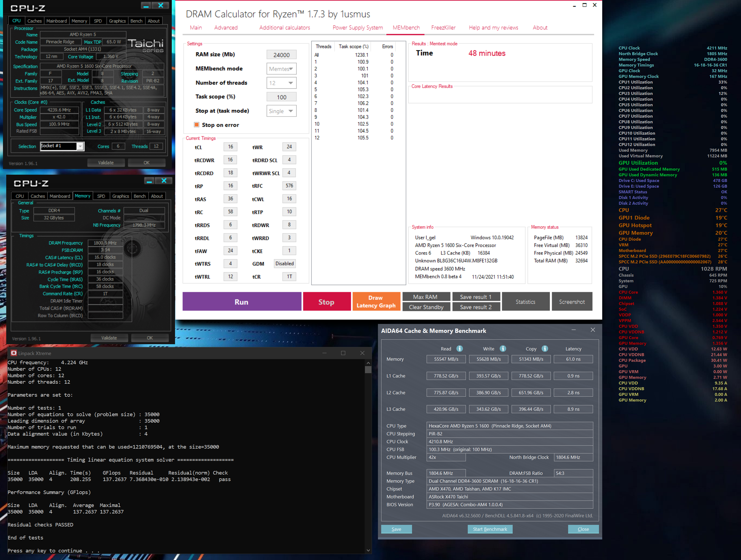
Task: Click the Start Benchmark button in AIDA64
Action: tap(490, 529)
